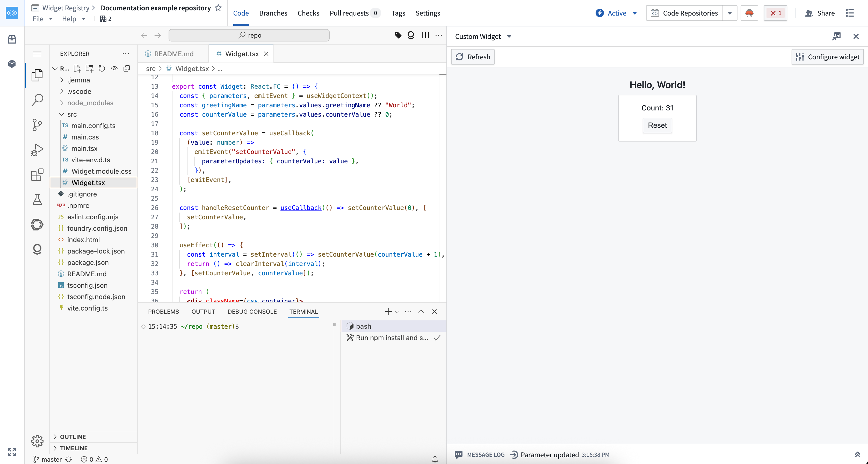The image size is (868, 464).
Task: Click the notification bell in the status bar
Action: (435, 459)
